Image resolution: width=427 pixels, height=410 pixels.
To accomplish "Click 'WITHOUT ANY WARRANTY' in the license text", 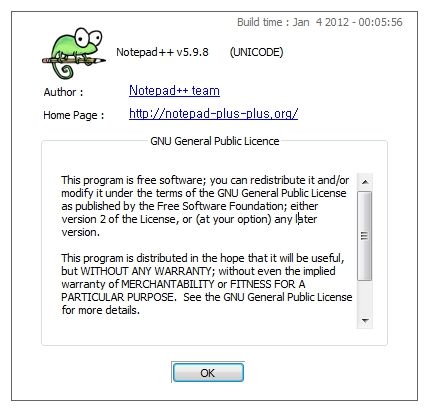I will pyautogui.click(x=146, y=271).
